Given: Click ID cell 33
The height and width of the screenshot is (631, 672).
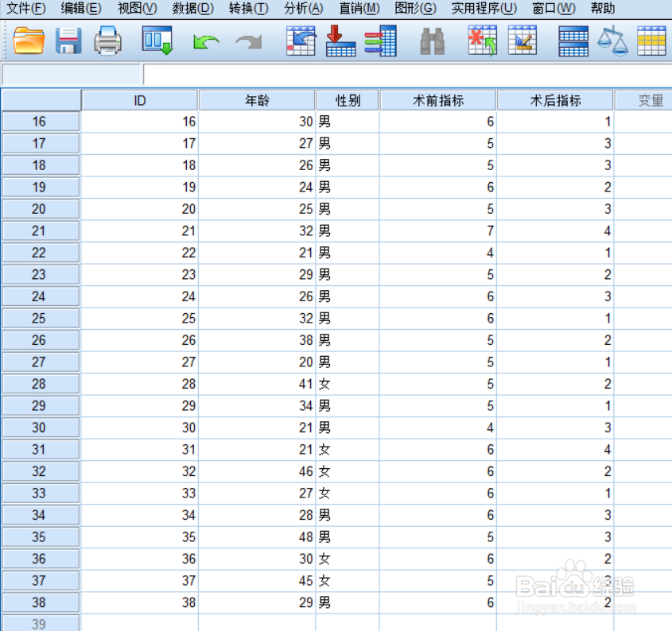Looking at the screenshot, I should 140,493.
